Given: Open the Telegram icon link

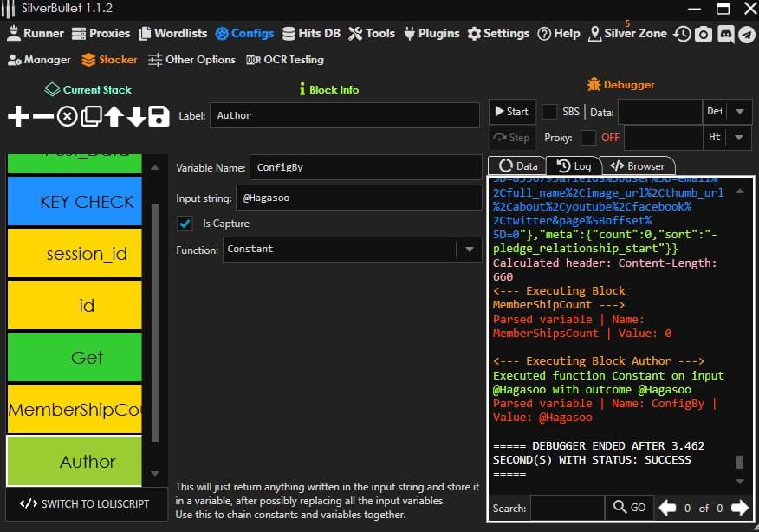Looking at the screenshot, I should [746, 34].
